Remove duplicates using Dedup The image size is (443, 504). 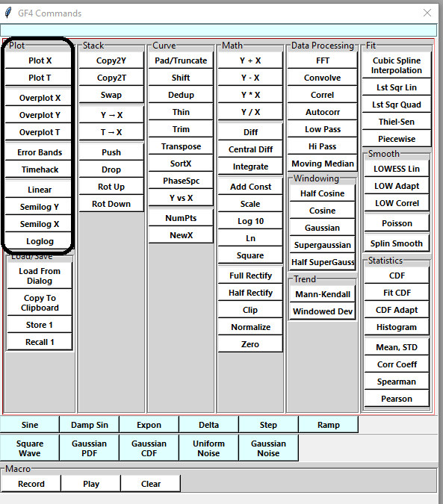coord(181,95)
